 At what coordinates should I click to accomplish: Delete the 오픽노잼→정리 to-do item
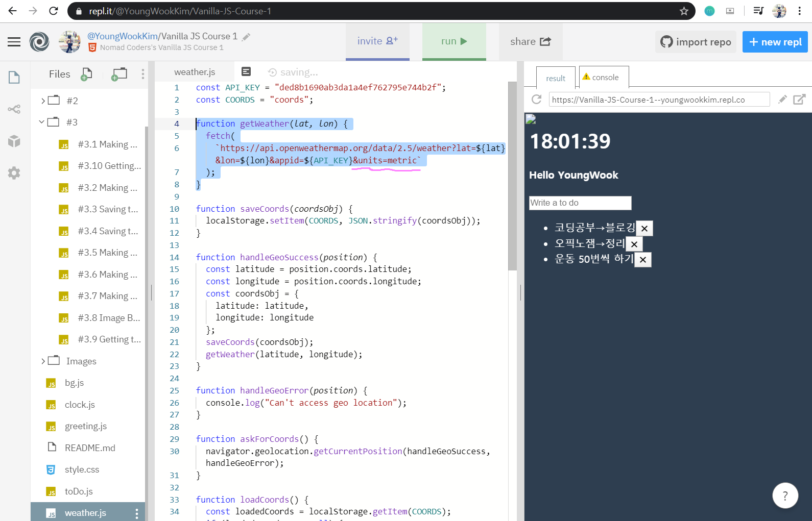click(634, 244)
